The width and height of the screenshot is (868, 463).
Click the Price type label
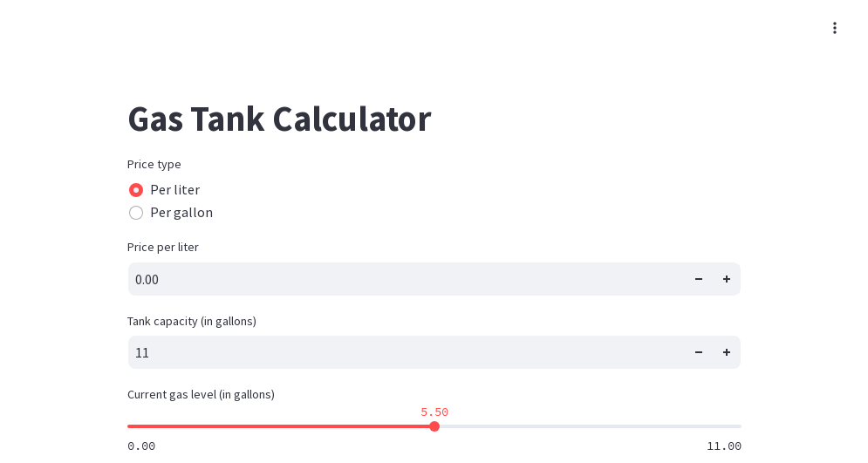pyautogui.click(x=154, y=164)
